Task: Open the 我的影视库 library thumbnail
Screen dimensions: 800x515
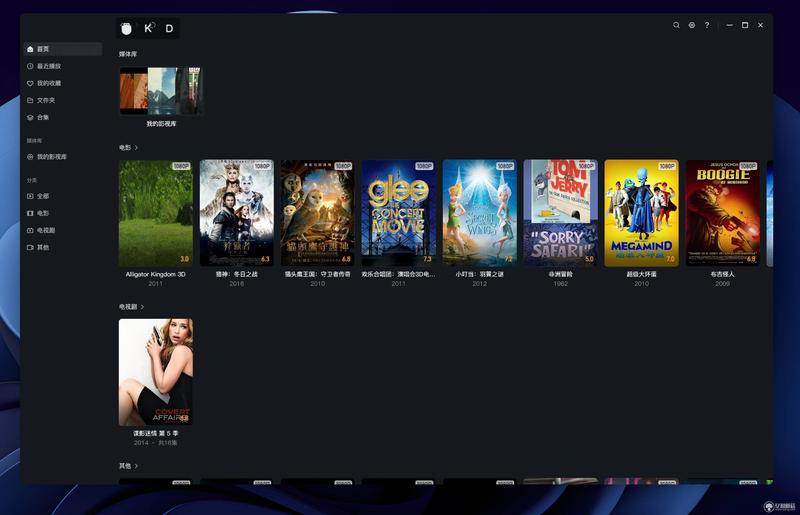Action: 161,91
